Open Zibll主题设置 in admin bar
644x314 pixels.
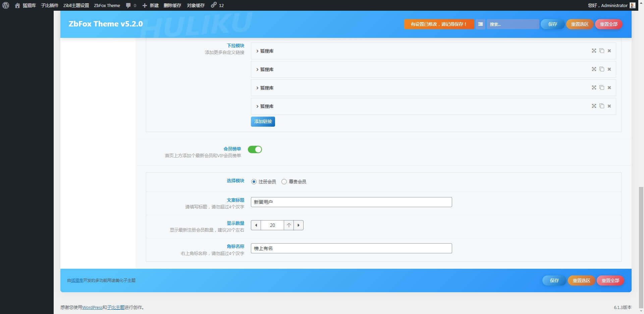coord(76,5)
